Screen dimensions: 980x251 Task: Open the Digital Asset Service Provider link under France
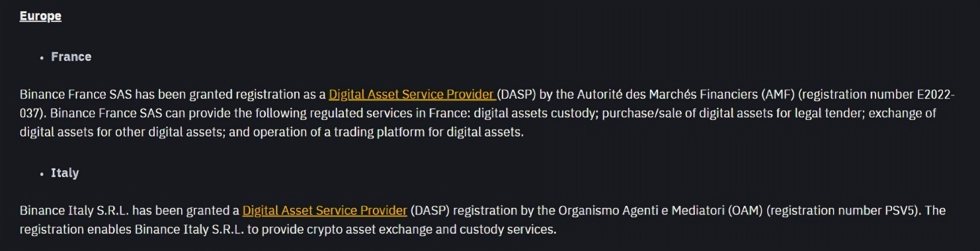click(411, 94)
